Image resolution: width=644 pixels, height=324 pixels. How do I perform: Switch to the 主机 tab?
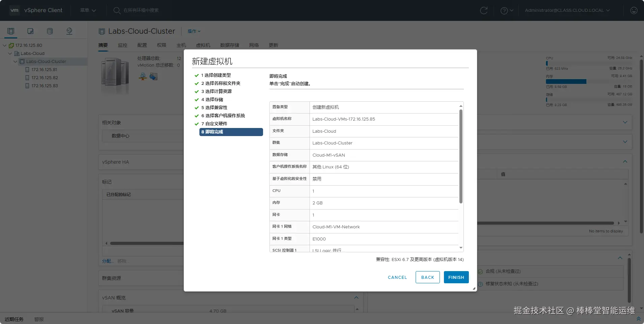[x=181, y=45]
